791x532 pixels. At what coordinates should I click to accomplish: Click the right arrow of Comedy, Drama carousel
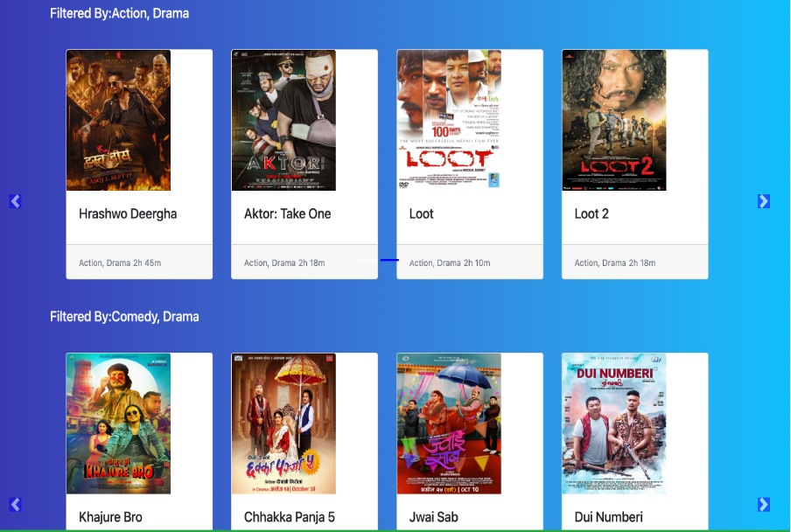[x=763, y=504]
